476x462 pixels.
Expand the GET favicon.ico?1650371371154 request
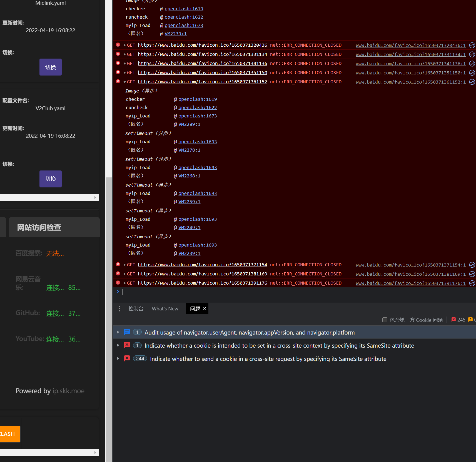click(124, 265)
